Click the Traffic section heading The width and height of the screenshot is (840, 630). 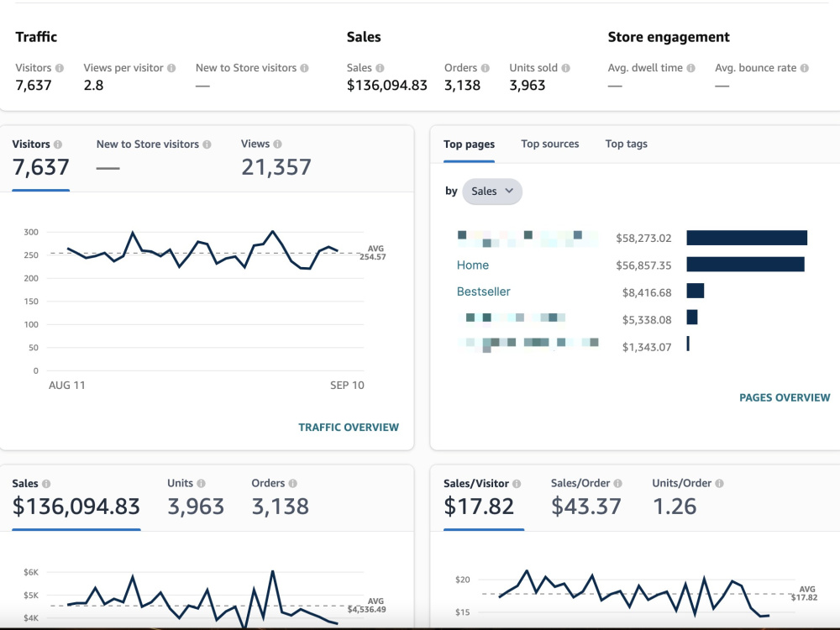(x=36, y=37)
